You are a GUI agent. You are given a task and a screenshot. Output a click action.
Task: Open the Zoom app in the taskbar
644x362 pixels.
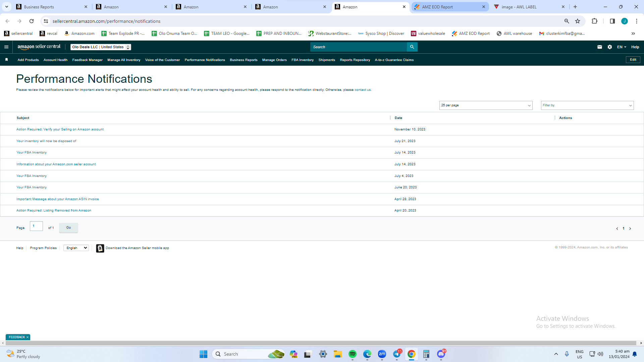(x=382, y=354)
